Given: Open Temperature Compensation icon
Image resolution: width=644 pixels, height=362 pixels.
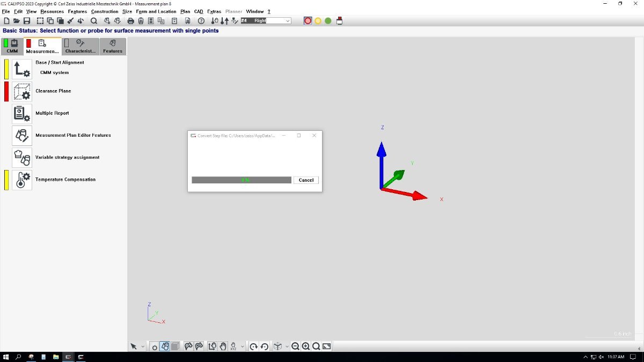Looking at the screenshot, I should pyautogui.click(x=22, y=180).
